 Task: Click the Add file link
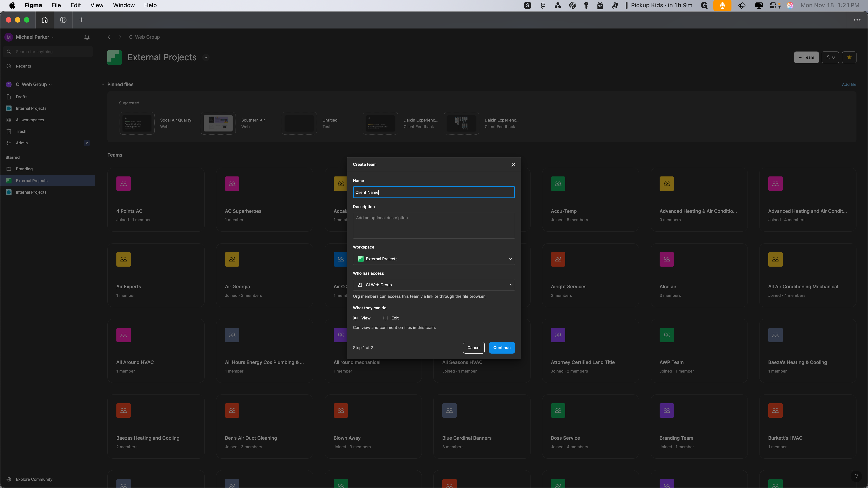(x=849, y=84)
